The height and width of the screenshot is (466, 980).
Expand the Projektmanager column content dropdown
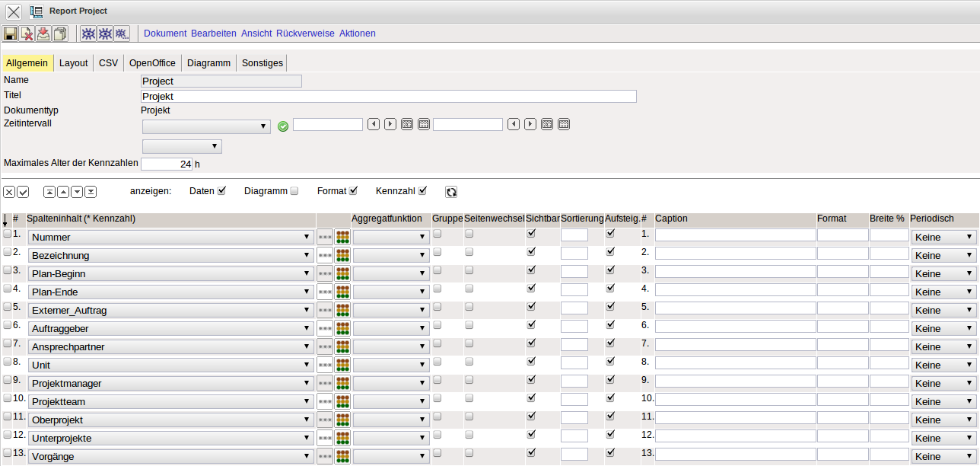pos(171,384)
